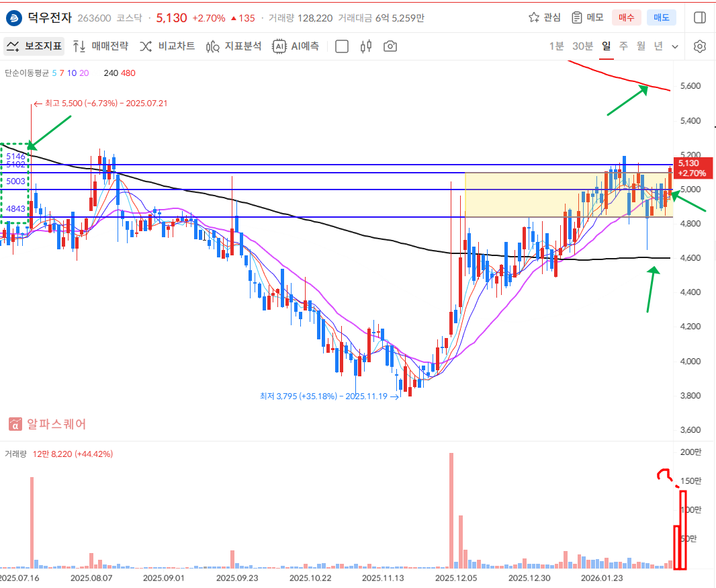Open the 메모 note for this stock
716x588 pixels.
click(587, 17)
